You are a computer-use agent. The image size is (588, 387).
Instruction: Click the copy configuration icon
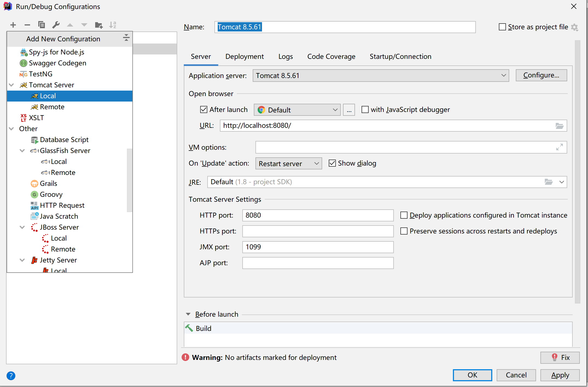pos(42,25)
